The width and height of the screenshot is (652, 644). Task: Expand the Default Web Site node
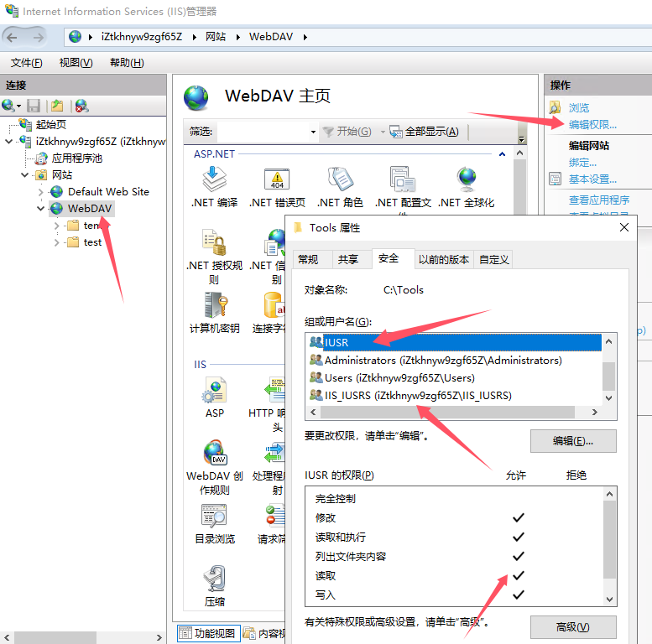pos(40,192)
